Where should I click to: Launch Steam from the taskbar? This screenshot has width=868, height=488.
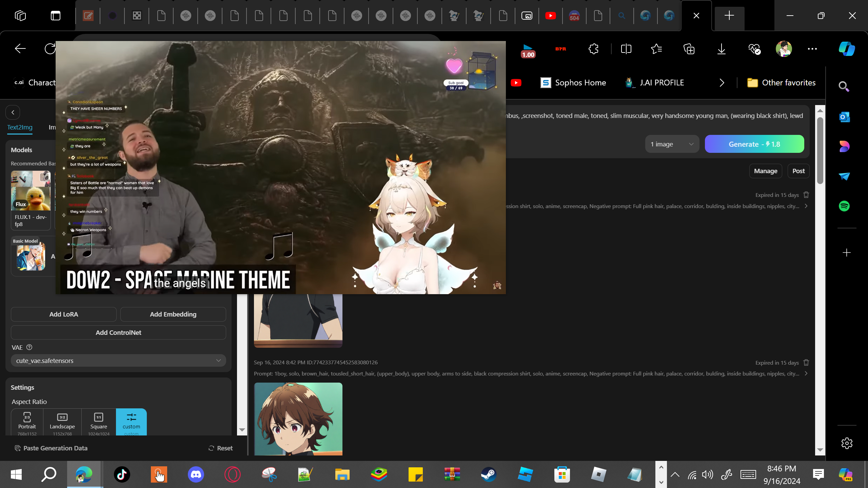(489, 474)
